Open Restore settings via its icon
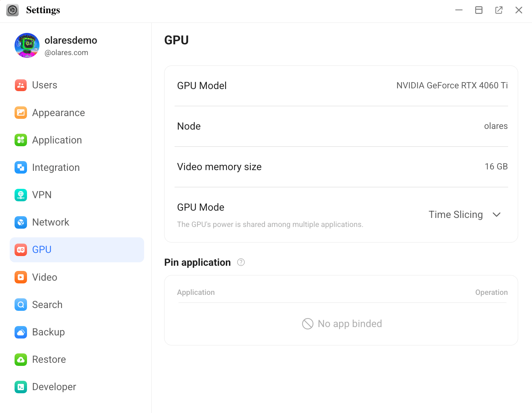532x413 pixels. point(21,359)
